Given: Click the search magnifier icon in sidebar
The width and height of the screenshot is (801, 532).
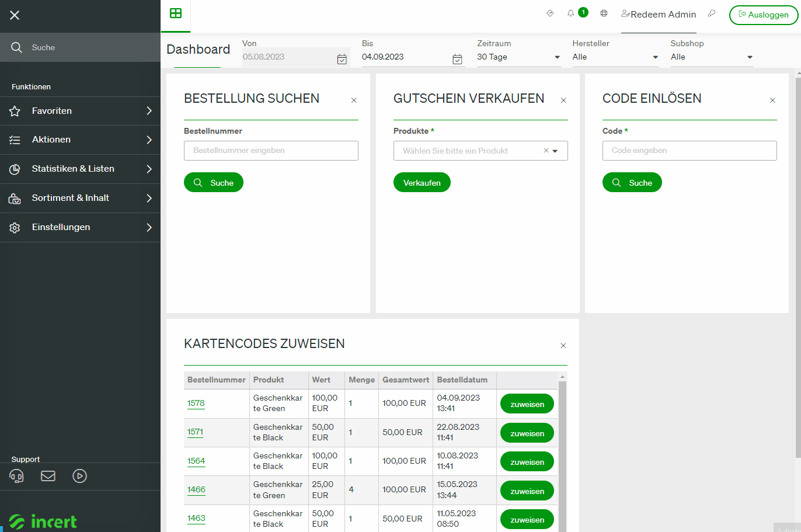Looking at the screenshot, I should pyautogui.click(x=16, y=47).
